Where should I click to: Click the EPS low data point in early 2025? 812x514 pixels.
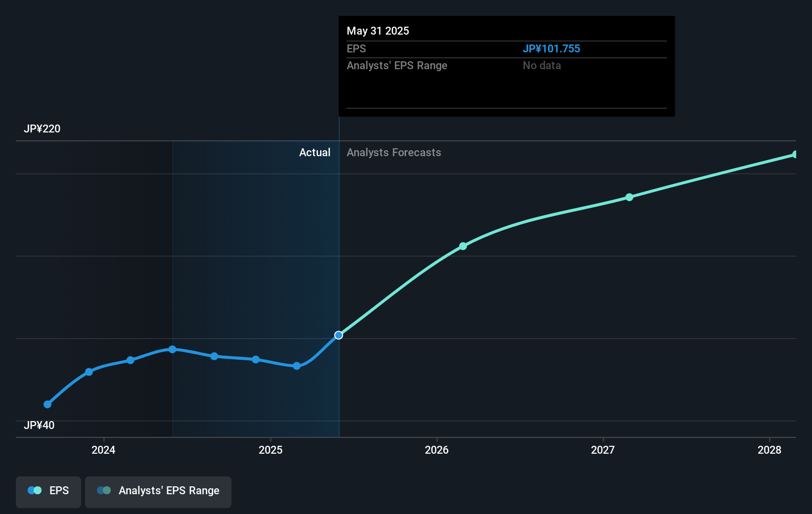click(297, 366)
